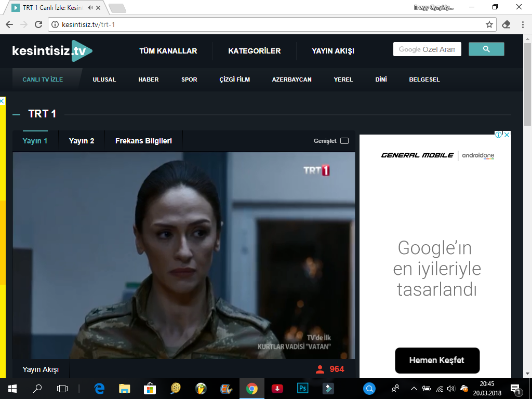Image resolution: width=532 pixels, height=399 pixels.
Task: Open the Action Center notifications
Action: (x=516, y=390)
